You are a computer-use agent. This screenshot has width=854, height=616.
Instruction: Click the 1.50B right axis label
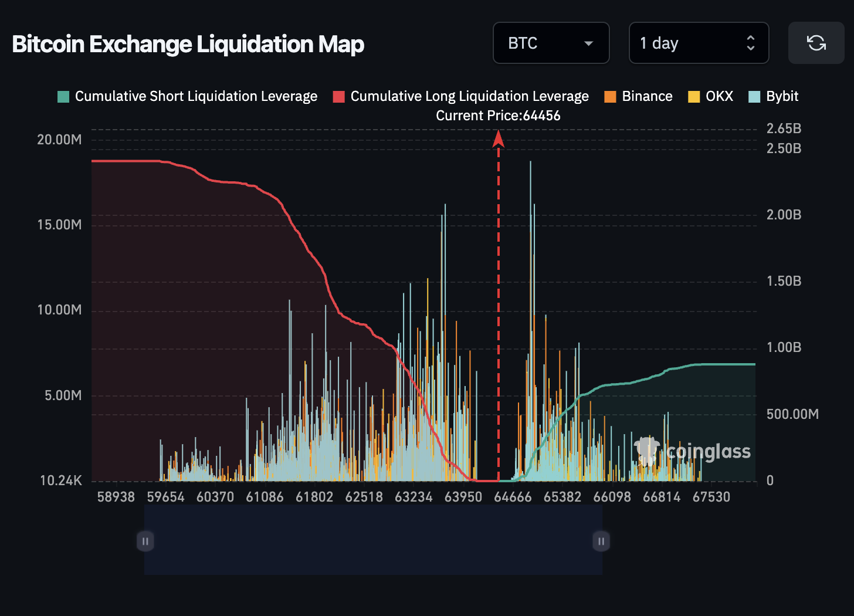(784, 281)
